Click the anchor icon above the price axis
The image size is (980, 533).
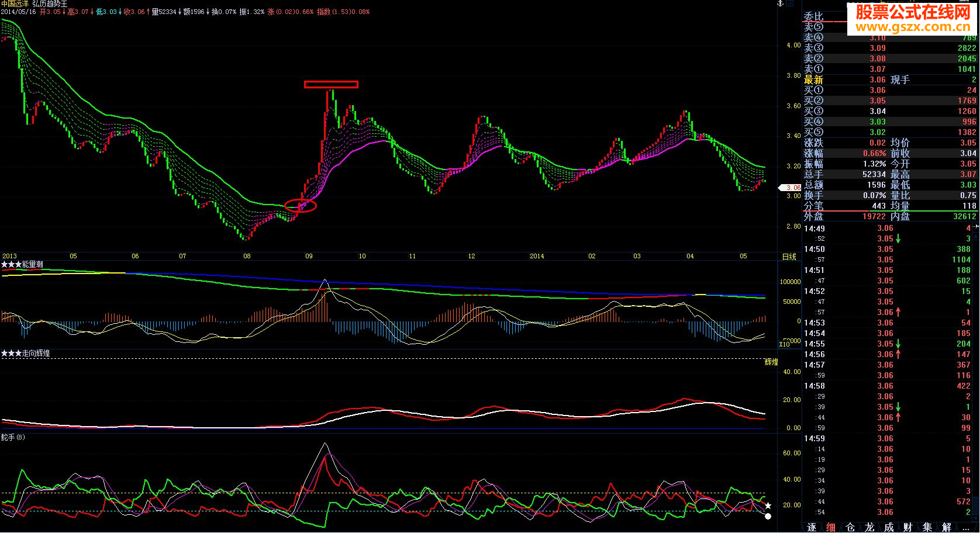[779, 4]
